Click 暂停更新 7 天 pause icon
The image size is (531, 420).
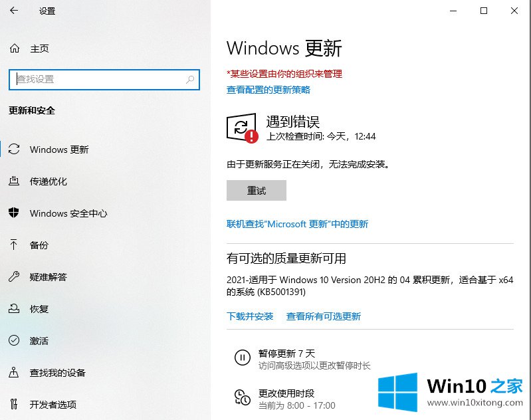click(243, 358)
